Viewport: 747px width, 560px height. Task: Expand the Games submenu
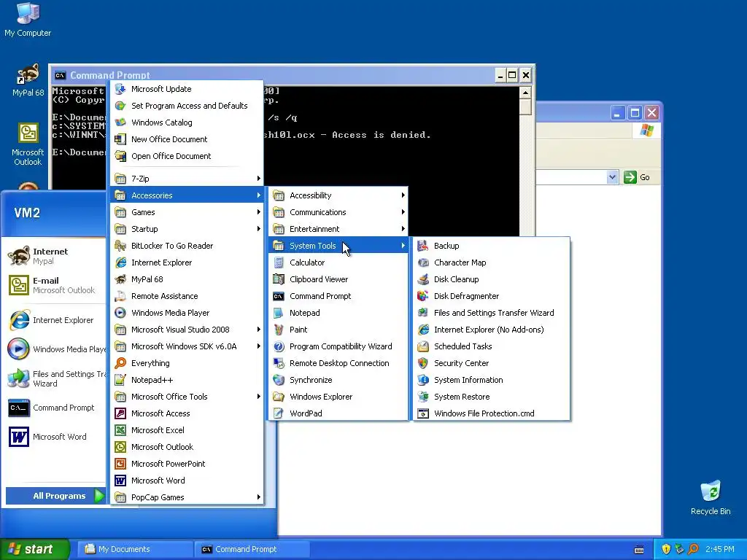pyautogui.click(x=187, y=212)
